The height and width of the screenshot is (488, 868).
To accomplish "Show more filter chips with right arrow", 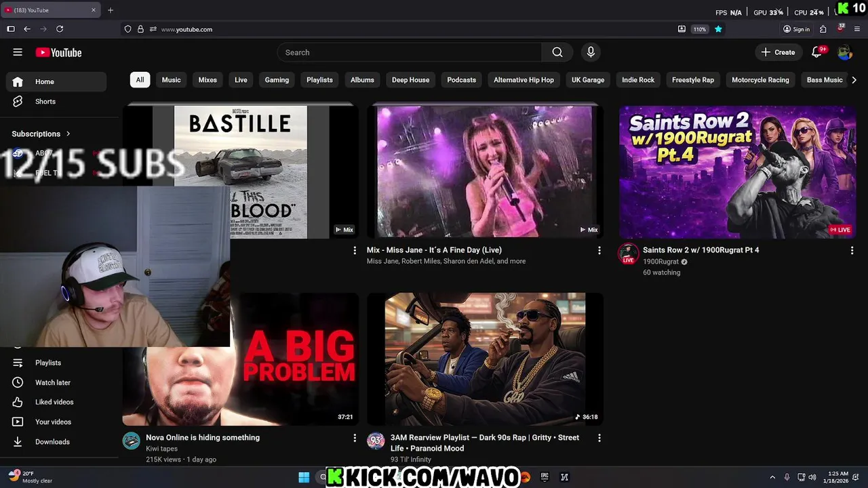I will click(854, 80).
